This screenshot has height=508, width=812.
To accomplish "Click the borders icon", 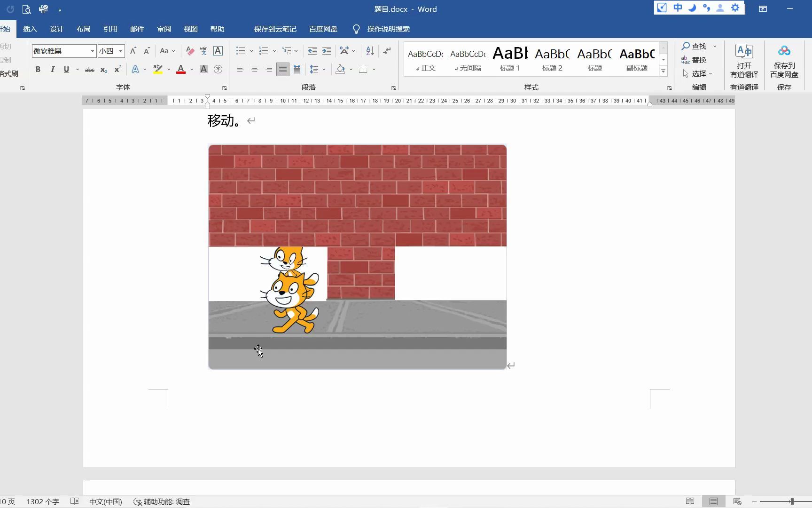I will [x=363, y=69].
